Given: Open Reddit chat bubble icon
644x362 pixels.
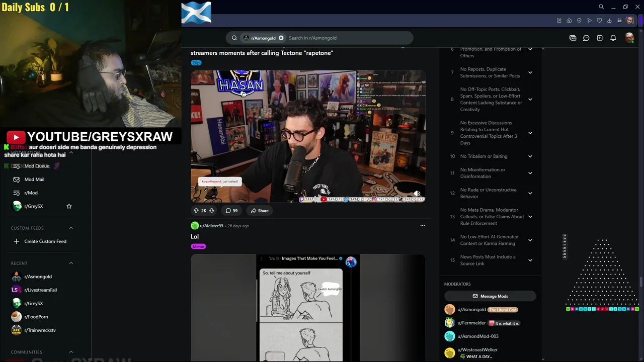Looking at the screenshot, I should click(x=586, y=38).
